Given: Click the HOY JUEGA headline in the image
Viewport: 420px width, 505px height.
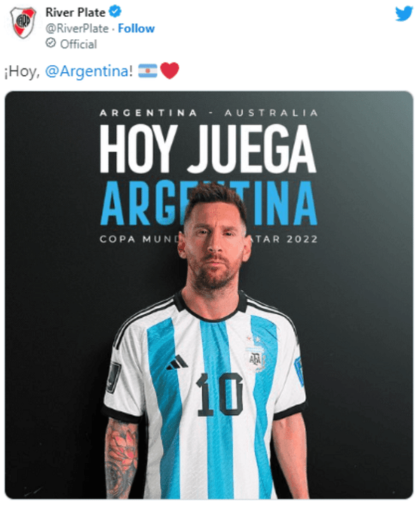Looking at the screenshot, I should (x=208, y=148).
